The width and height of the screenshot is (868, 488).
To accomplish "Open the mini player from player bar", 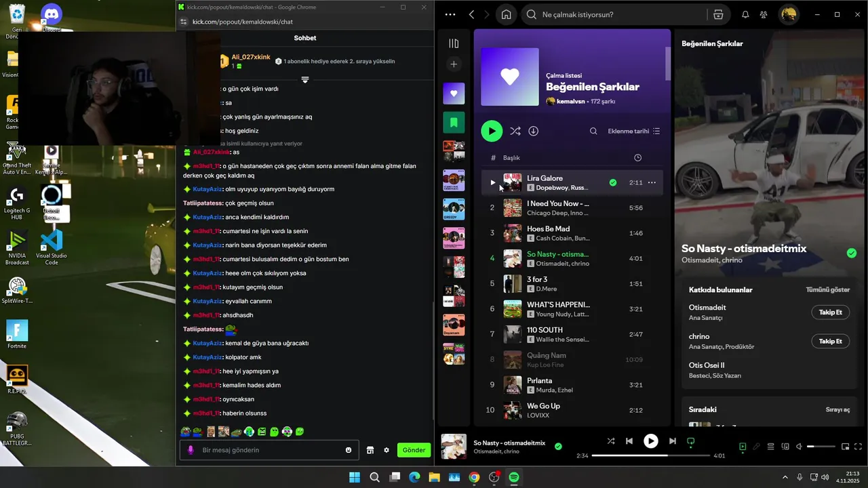I will (x=845, y=447).
